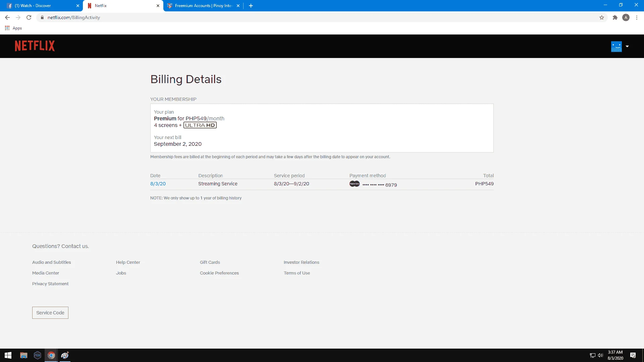Image resolution: width=644 pixels, height=362 pixels.
Task: Expand the profile menu caret arrow
Action: (x=627, y=46)
